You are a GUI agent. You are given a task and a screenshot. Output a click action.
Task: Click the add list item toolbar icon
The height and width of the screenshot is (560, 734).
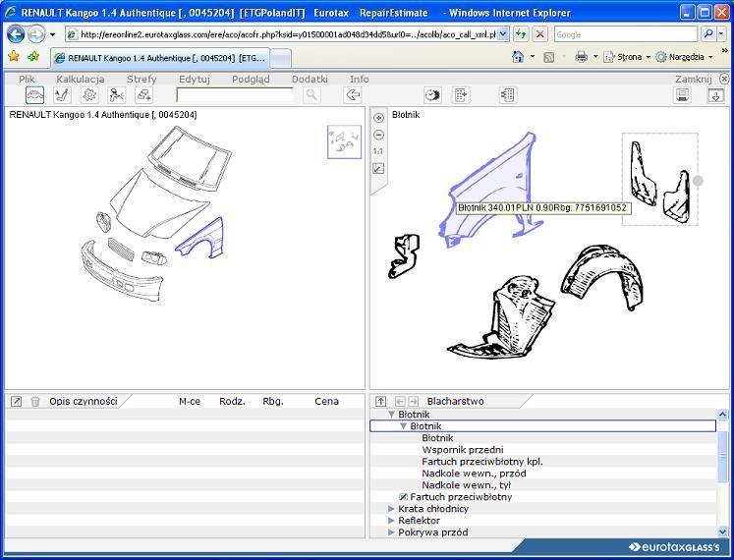click(x=461, y=95)
